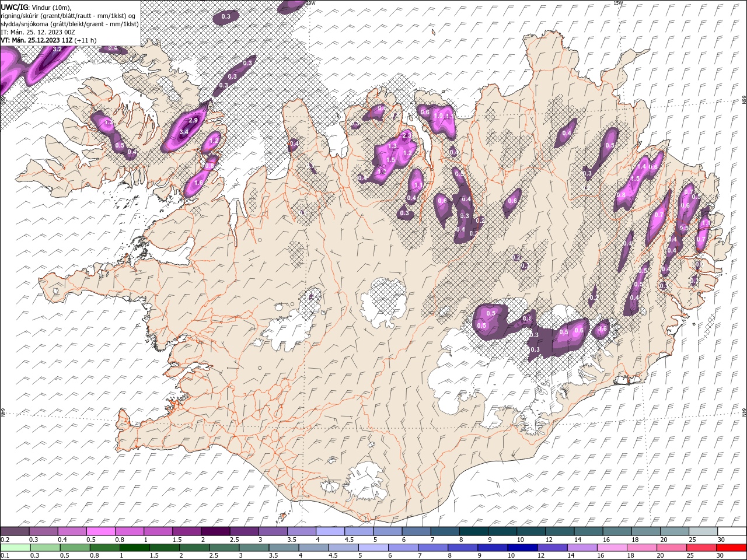747x560 pixels.
Task: Pick the bright red swatch in bottom legend
Action: [x=731, y=548]
